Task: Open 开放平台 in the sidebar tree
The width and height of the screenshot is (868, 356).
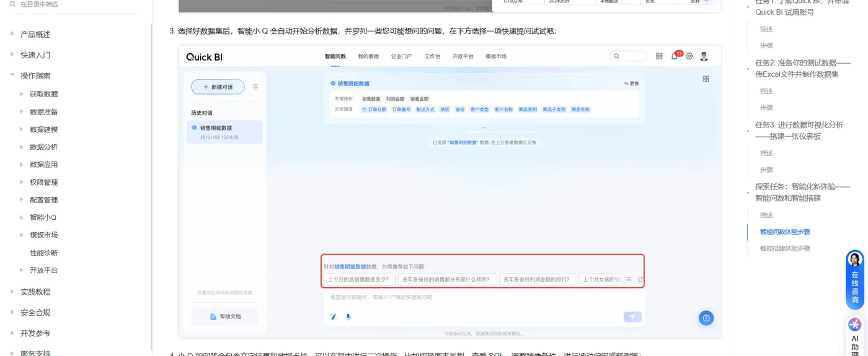Action: (43, 270)
